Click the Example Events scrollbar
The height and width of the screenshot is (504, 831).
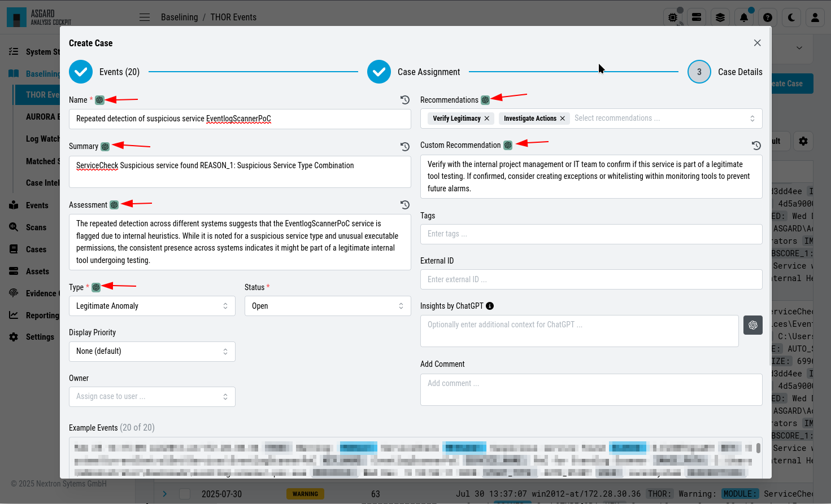[x=758, y=448]
